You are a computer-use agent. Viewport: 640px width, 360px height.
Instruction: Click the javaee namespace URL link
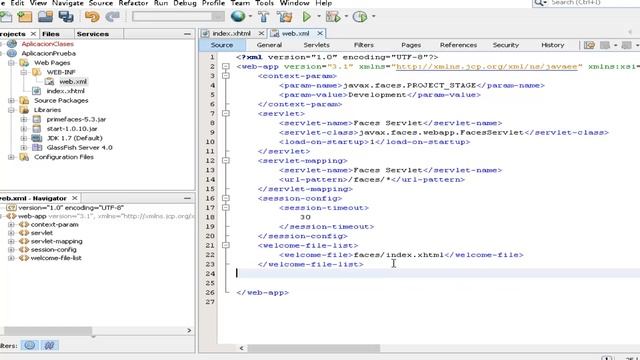coord(487,67)
